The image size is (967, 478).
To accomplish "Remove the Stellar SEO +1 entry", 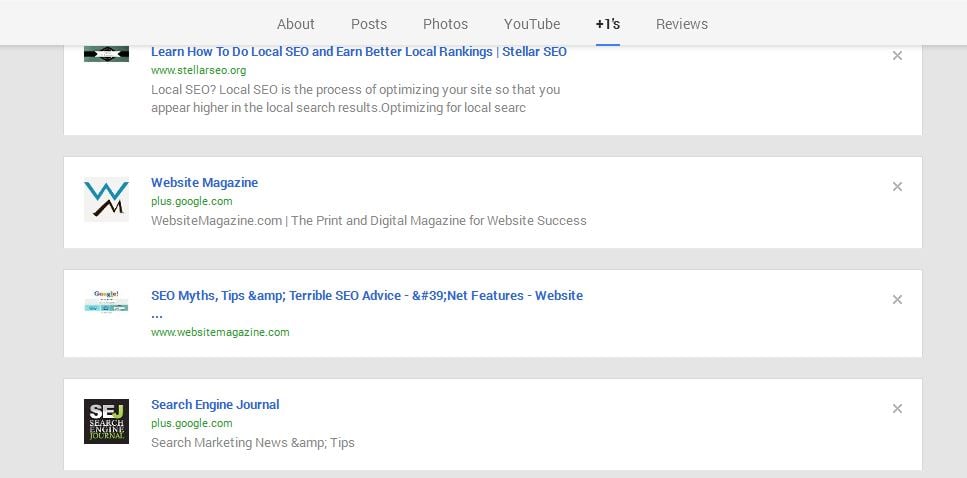I will point(897,56).
